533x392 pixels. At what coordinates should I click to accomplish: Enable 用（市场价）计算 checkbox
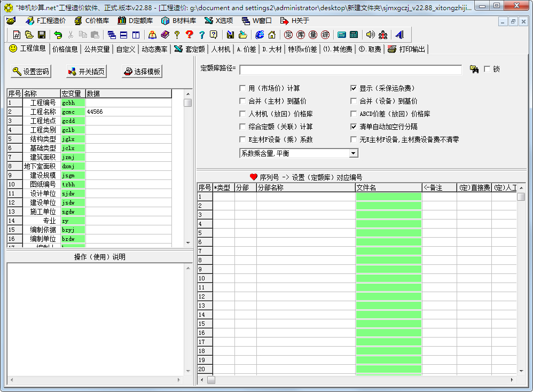(x=243, y=88)
